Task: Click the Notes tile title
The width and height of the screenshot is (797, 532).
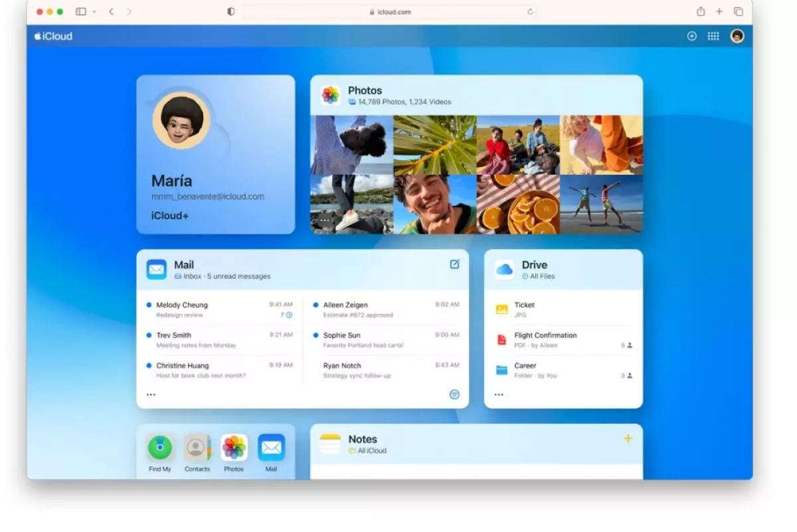Action: [363, 439]
